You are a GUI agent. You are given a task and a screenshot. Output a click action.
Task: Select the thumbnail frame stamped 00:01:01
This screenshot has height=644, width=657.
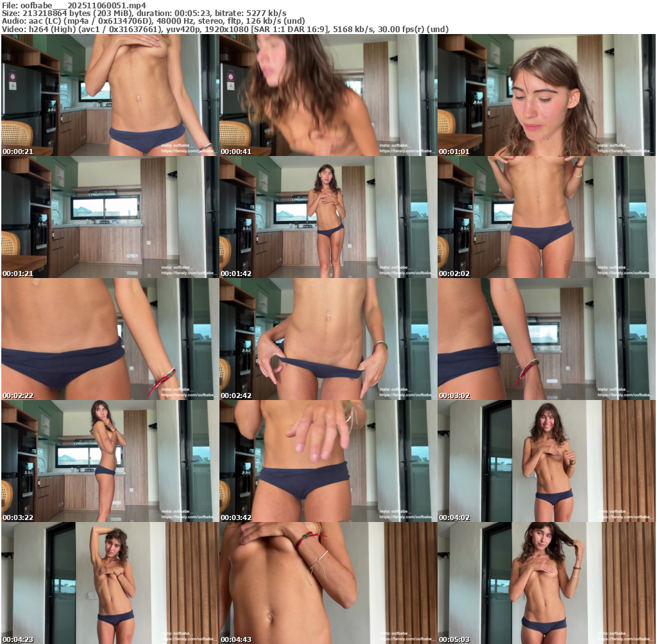[547, 95]
